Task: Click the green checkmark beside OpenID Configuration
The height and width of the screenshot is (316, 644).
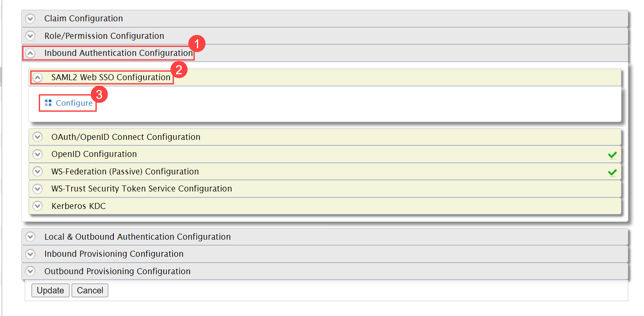Action: [x=612, y=154]
